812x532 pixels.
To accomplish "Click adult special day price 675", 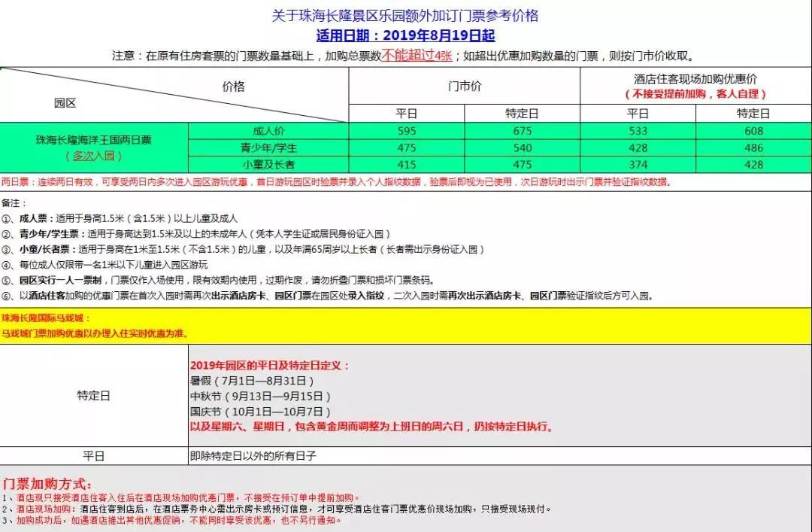I will 522,131.
